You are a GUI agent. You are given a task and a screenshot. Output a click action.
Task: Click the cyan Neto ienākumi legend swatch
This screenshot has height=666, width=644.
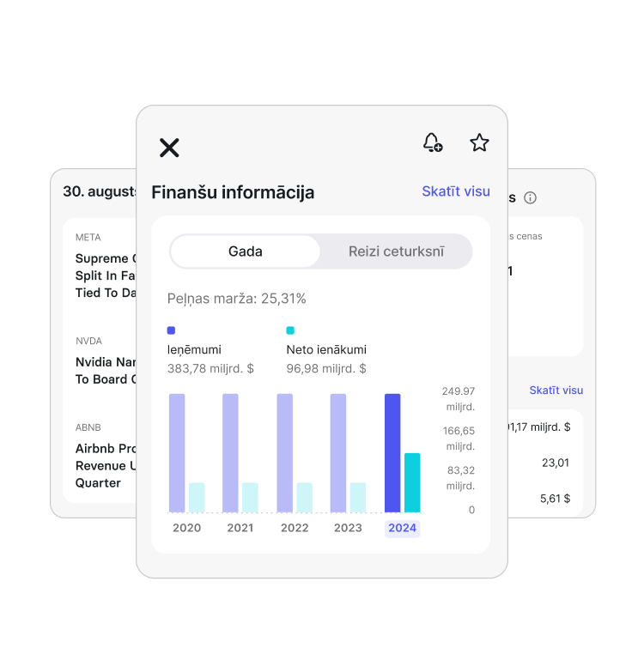(x=290, y=330)
